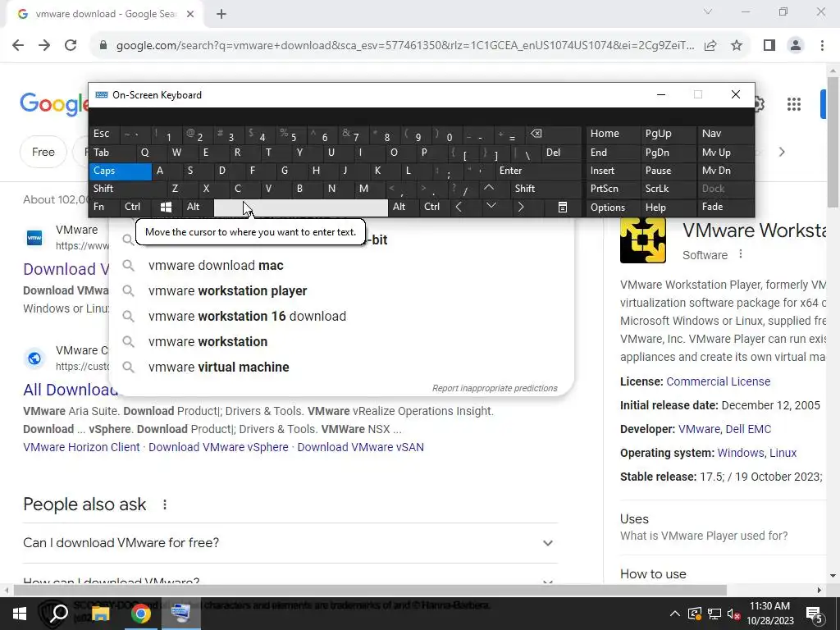The width and height of the screenshot is (840, 630).
Task: Show more search filter chips with the right chevron
Action: [x=782, y=152]
